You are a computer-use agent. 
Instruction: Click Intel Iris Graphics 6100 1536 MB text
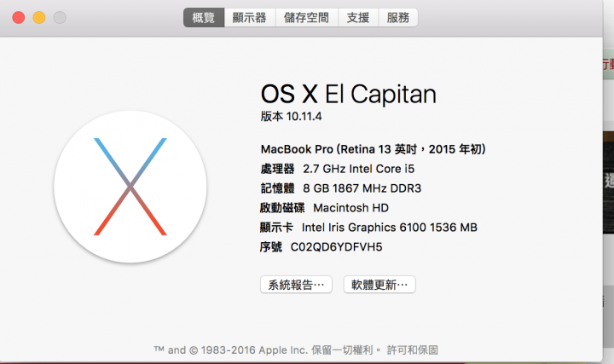point(390,228)
